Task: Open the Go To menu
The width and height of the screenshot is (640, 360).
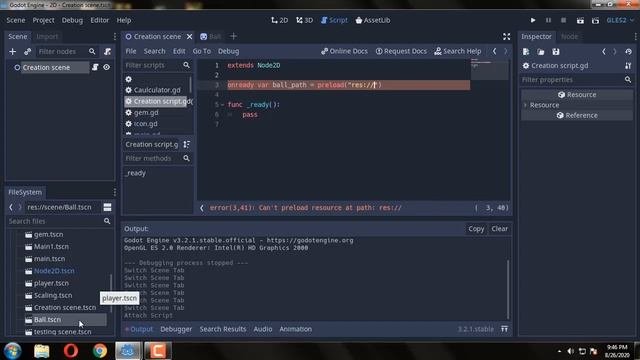Action: click(202, 51)
